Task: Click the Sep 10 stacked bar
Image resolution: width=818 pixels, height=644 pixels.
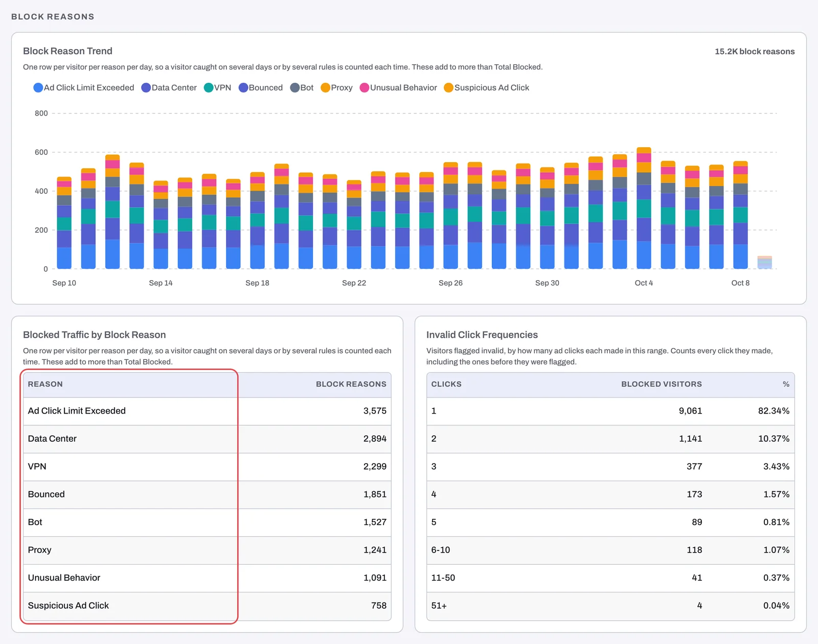Action: point(64,223)
